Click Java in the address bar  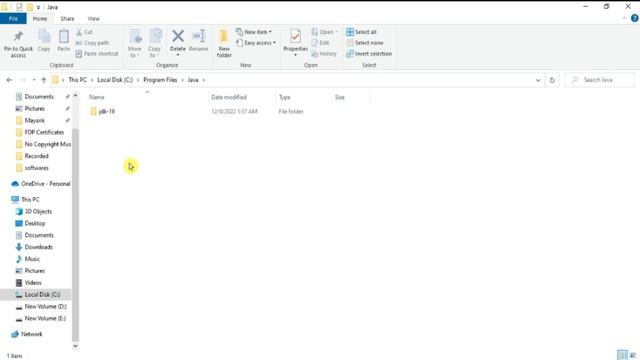[193, 80]
